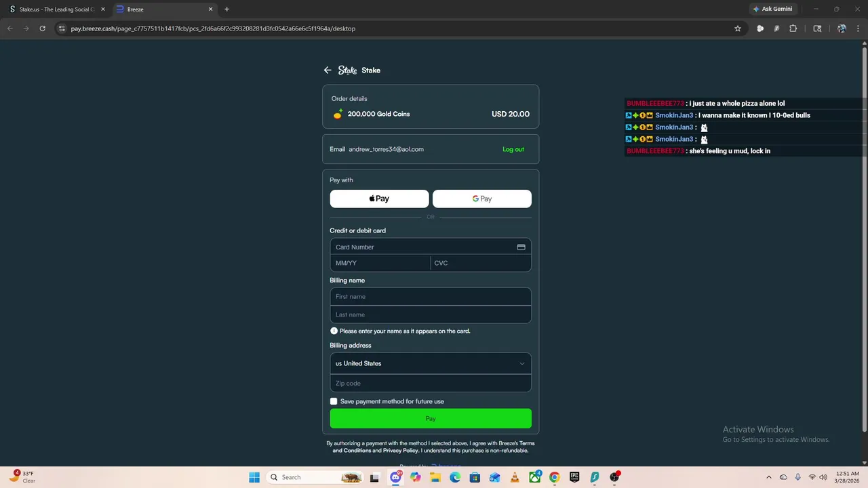This screenshot has height=488, width=868.
Task: Open the Xbox app in taskbar
Action: tap(535, 477)
